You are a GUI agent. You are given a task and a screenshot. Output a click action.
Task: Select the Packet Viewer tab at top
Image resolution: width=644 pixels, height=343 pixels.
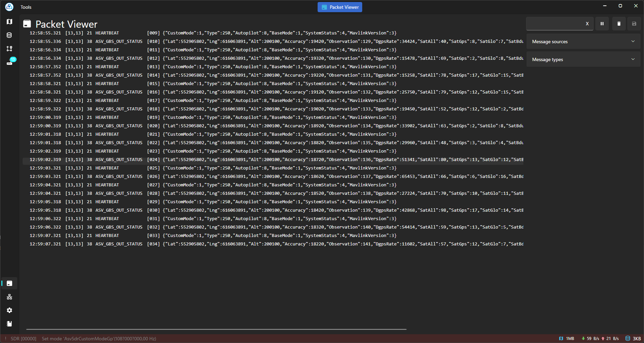point(340,7)
